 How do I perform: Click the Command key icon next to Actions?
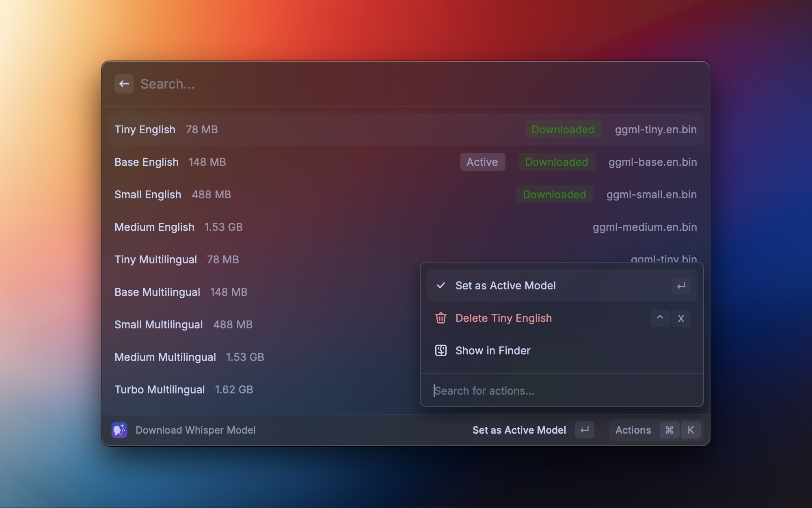[x=669, y=430]
